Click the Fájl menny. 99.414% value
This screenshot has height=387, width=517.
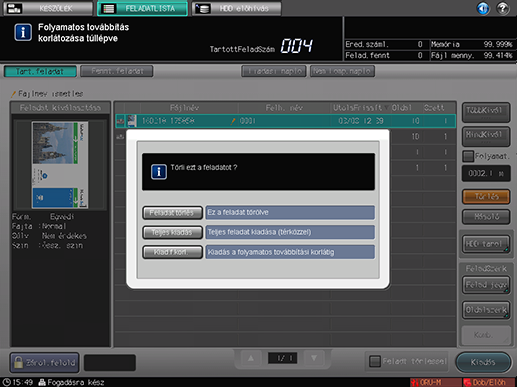point(498,55)
